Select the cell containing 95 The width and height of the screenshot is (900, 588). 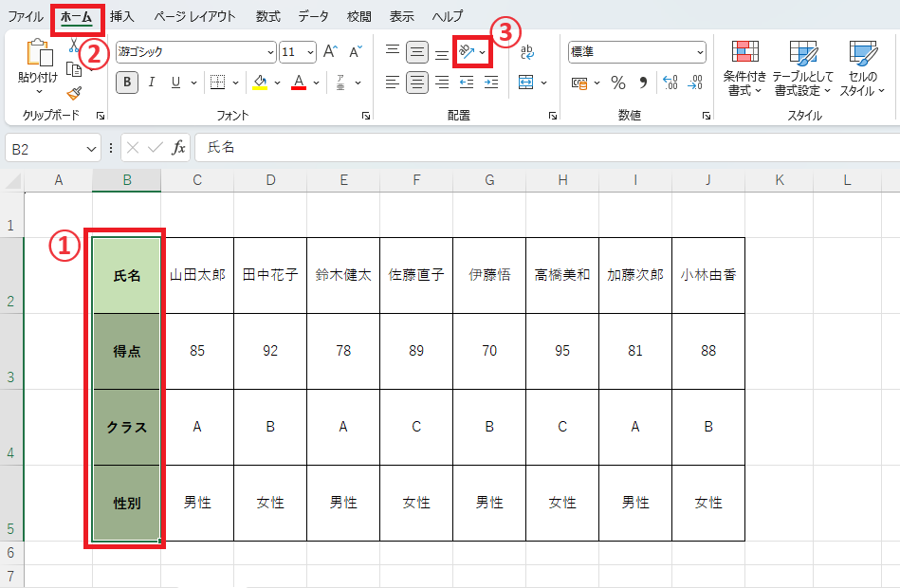562,351
